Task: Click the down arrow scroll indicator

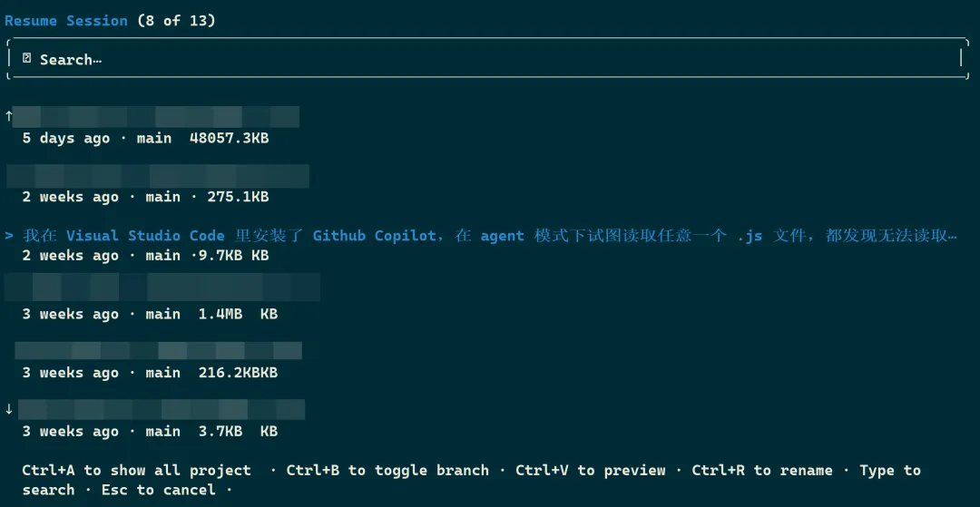Action: (x=8, y=409)
